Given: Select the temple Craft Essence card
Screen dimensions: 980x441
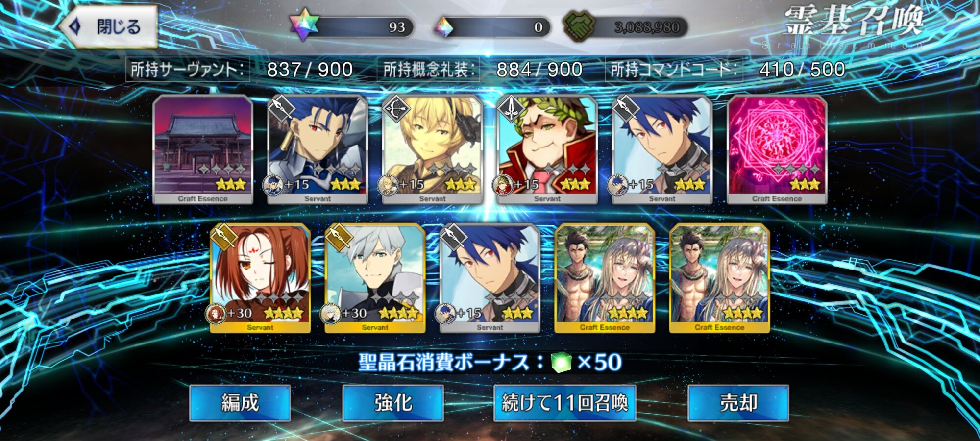Looking at the screenshot, I should tap(203, 149).
